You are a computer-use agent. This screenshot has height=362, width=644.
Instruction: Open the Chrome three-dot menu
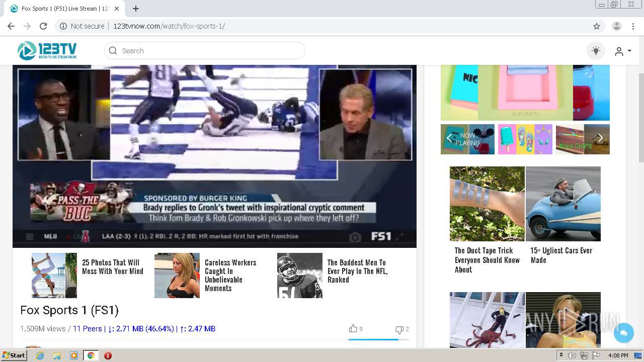pyautogui.click(x=633, y=26)
